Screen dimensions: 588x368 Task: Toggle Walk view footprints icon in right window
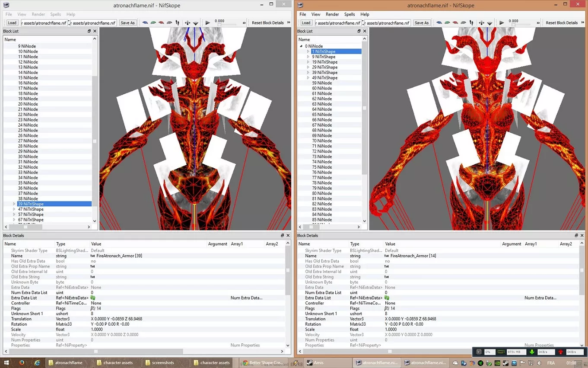pos(471,22)
